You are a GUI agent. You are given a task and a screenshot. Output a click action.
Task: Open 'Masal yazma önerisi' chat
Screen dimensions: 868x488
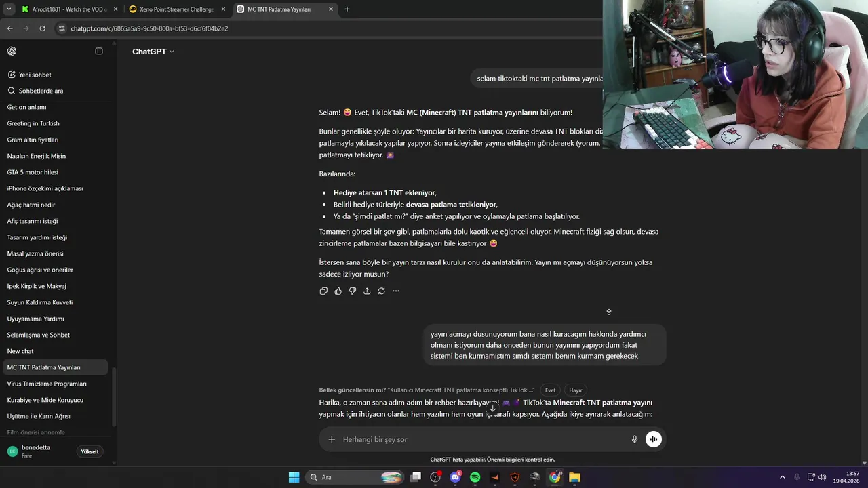(56, 253)
